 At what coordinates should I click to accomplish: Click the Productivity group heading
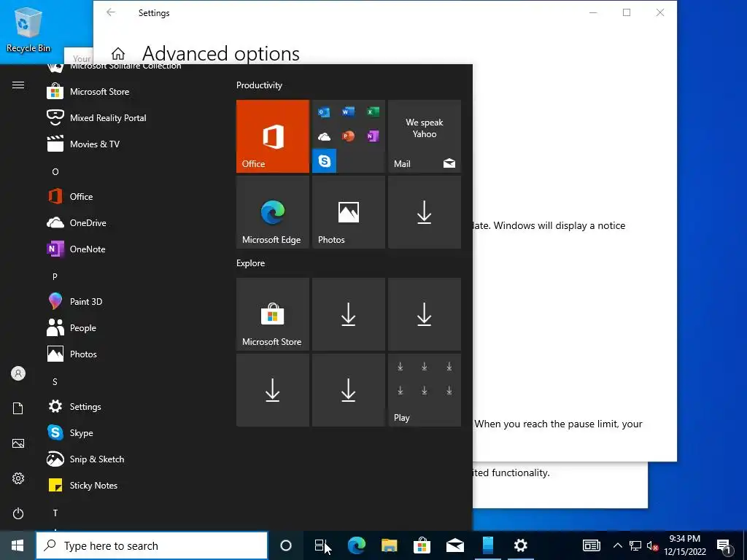[x=259, y=85]
